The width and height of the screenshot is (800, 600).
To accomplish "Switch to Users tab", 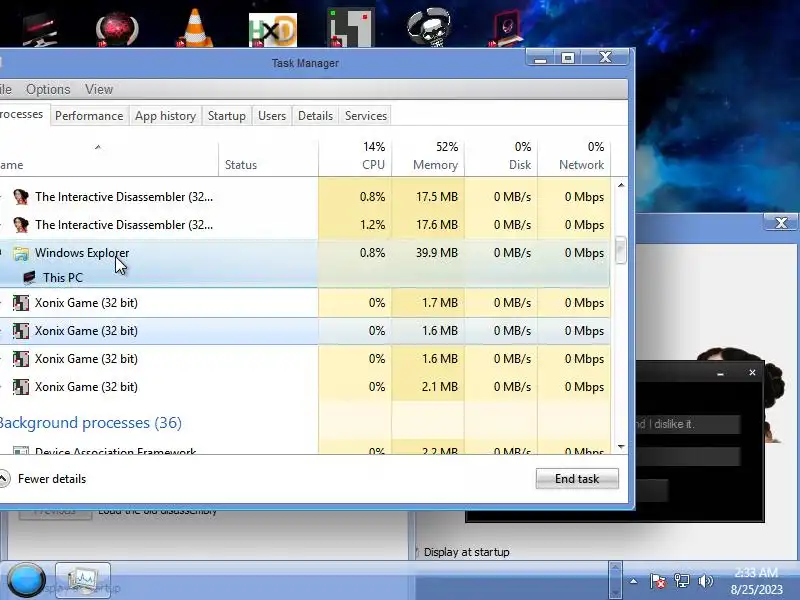I will (x=272, y=116).
